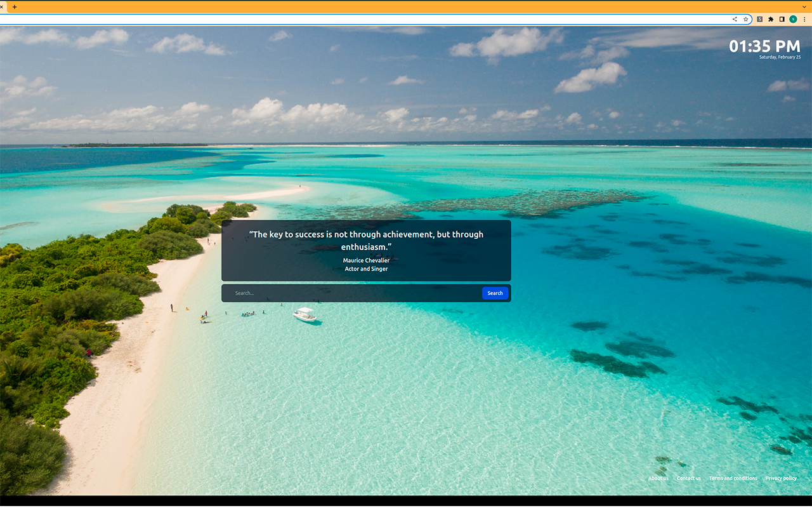
Task: Expand the tab search chevron
Action: (804, 7)
